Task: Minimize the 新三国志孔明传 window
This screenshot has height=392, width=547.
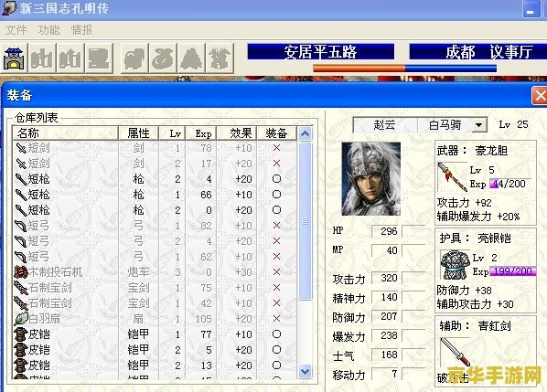Action: click(x=531, y=9)
